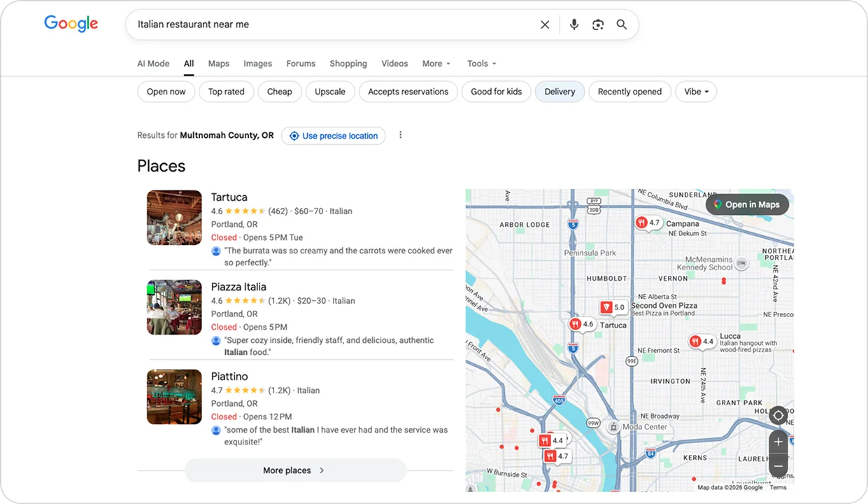This screenshot has height=504, width=868.
Task: Expand More places list
Action: point(295,470)
